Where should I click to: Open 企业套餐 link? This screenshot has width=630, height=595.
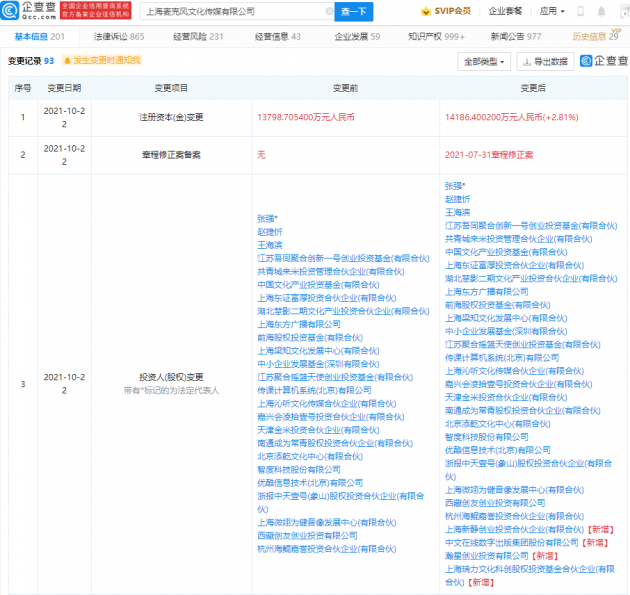[505, 11]
